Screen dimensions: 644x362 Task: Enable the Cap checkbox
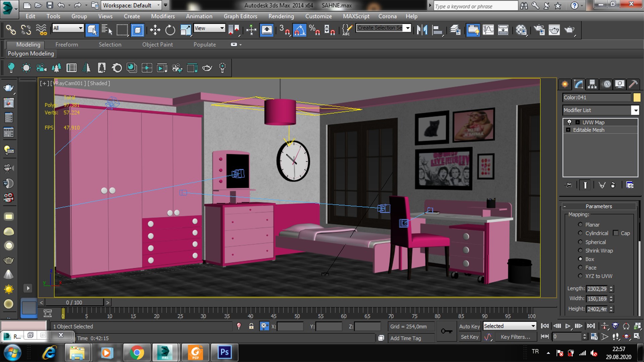(615, 233)
